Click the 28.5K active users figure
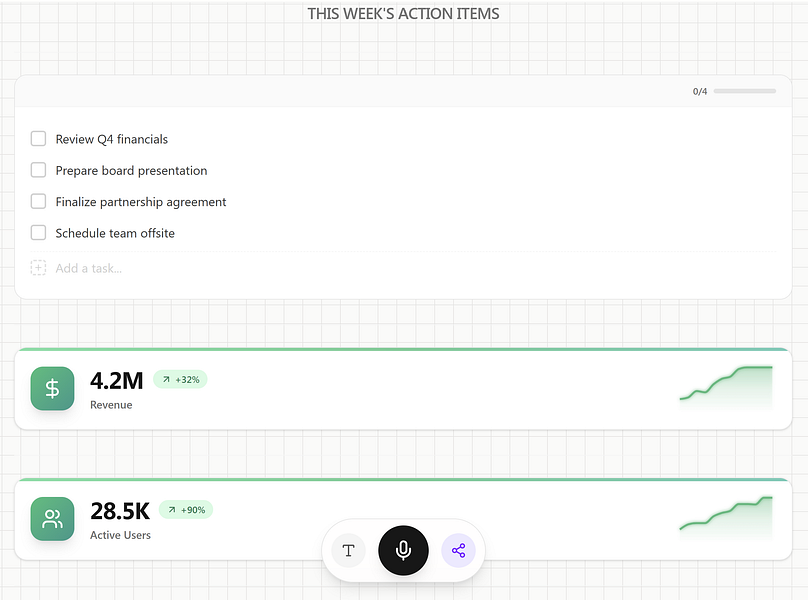Viewport: 808px width, 600px height. tap(119, 510)
